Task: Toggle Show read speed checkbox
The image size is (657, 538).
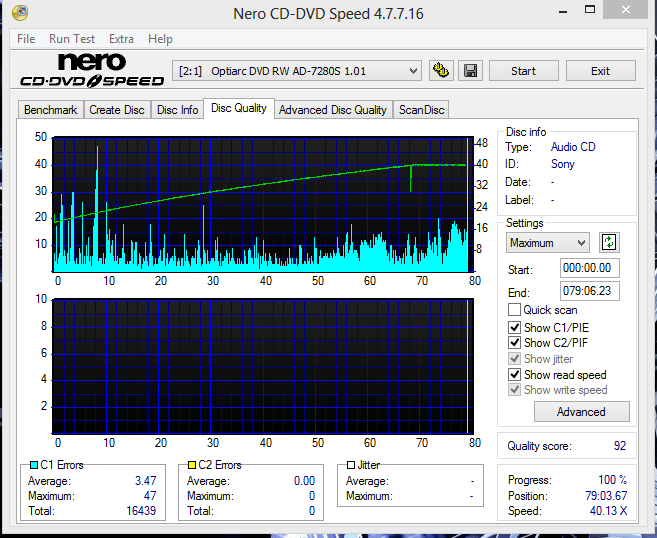Action: tap(514, 374)
